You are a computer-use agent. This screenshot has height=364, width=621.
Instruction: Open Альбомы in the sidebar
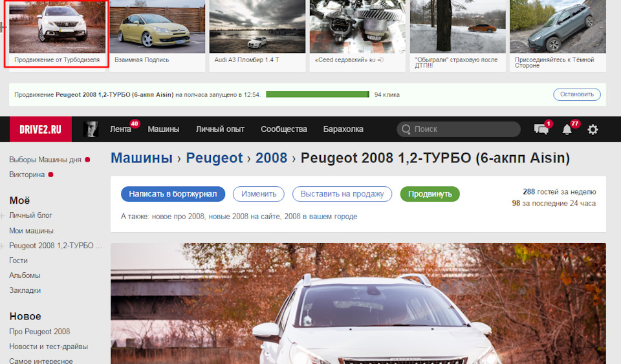coord(25,275)
